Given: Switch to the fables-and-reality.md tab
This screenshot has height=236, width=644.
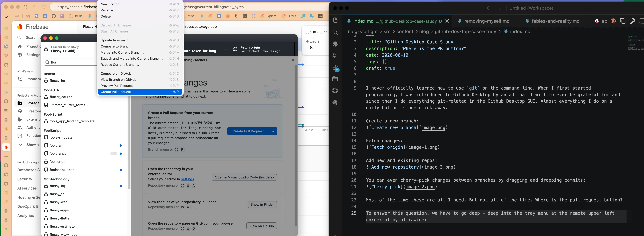Looking at the screenshot, I should click(x=555, y=21).
